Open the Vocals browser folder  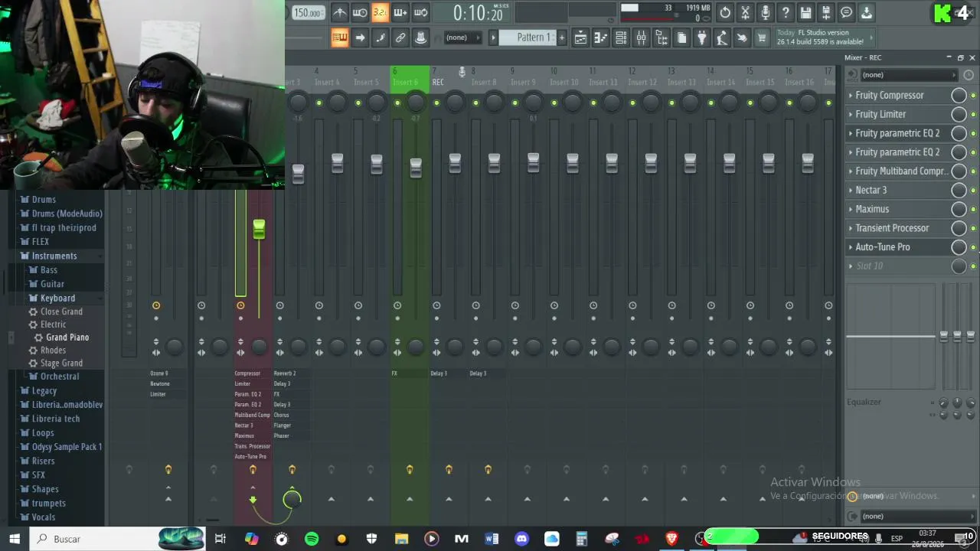(44, 517)
